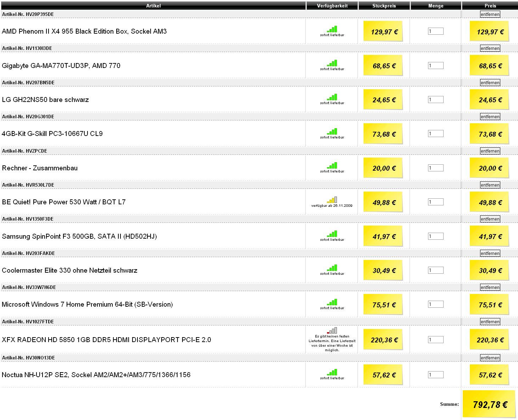Click 'Es gibt keinen festen Liefertermin' notice
Screen dimensions: 518x420
point(332,343)
